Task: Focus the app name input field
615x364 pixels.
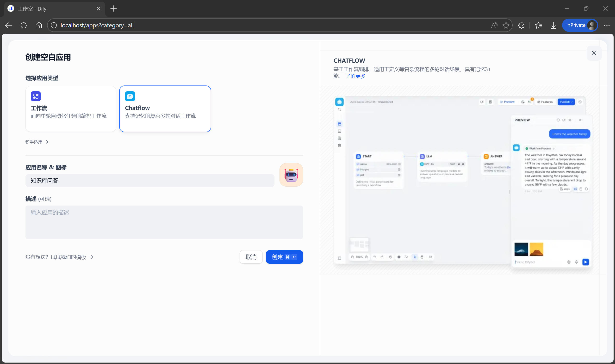Action: (150, 181)
